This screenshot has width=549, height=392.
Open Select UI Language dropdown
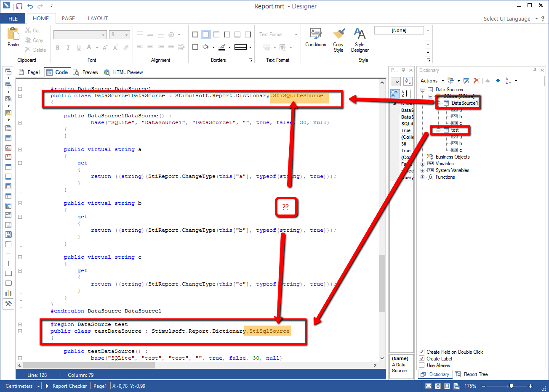511,19
